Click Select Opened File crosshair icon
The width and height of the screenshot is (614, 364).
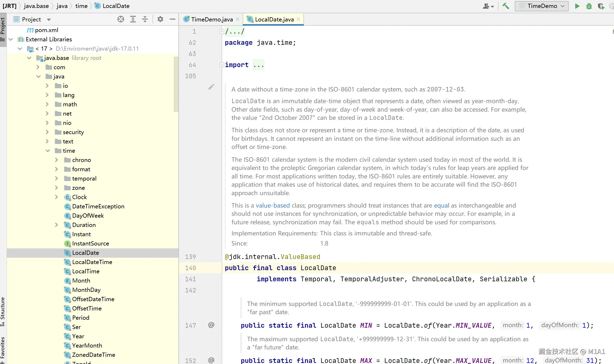click(121, 19)
